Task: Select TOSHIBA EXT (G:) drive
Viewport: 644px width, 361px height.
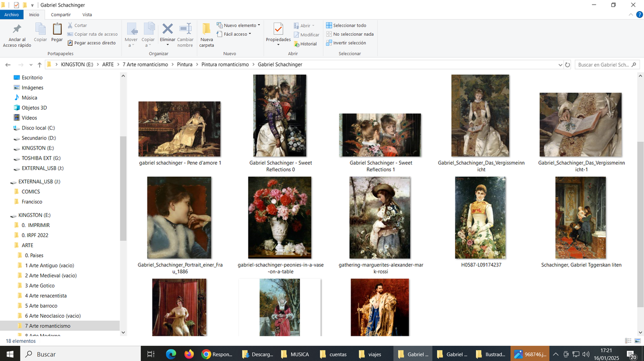Action: click(x=41, y=158)
